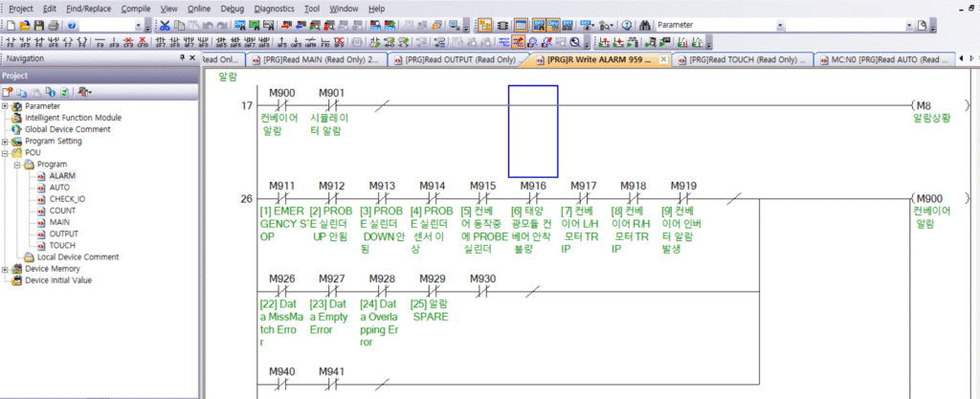Click the Save project icon
Image resolution: width=980 pixels, height=399 pixels.
pos(39,25)
